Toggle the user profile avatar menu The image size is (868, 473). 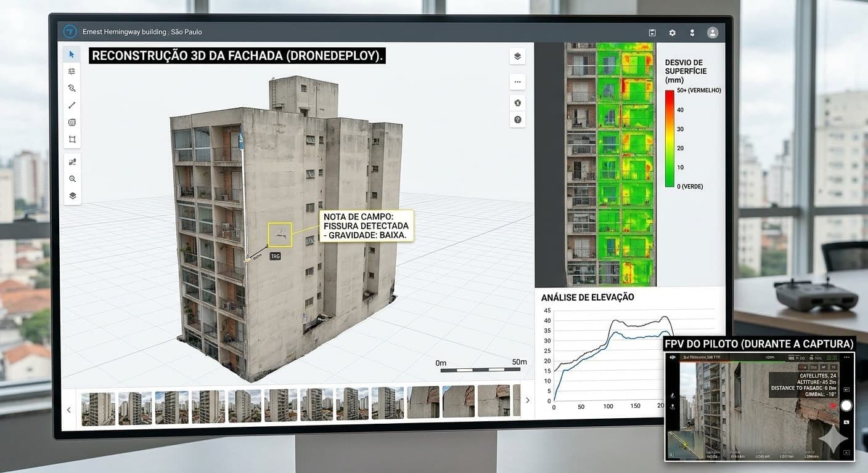pyautogui.click(x=713, y=32)
